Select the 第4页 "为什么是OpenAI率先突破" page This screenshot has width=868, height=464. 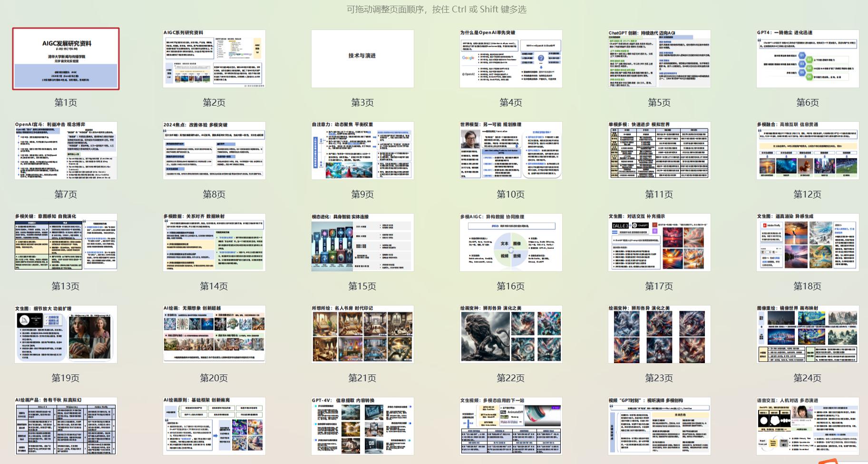coord(511,59)
